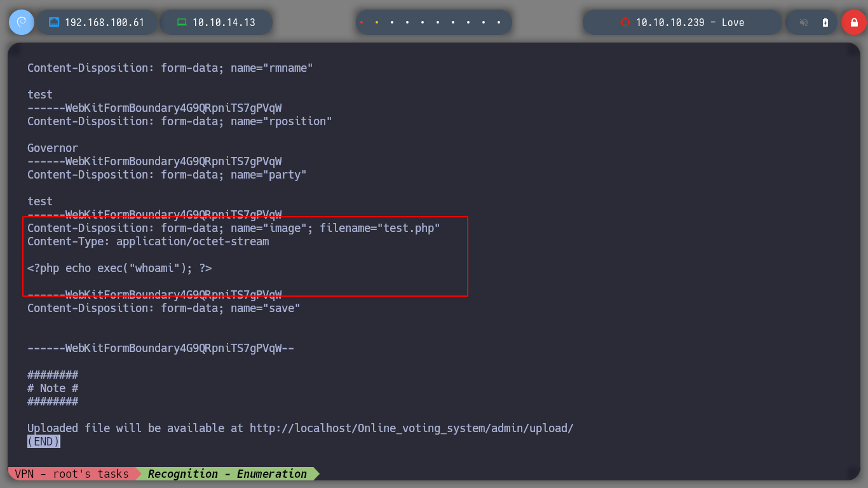Click the target label 10.10.10.239 - Love
The width and height of the screenshot is (868, 488).
click(x=690, y=22)
